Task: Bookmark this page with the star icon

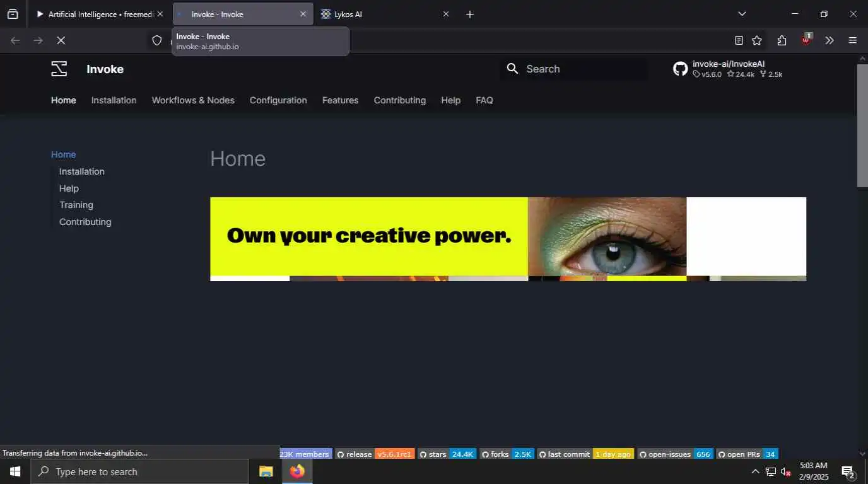Action: tap(757, 40)
